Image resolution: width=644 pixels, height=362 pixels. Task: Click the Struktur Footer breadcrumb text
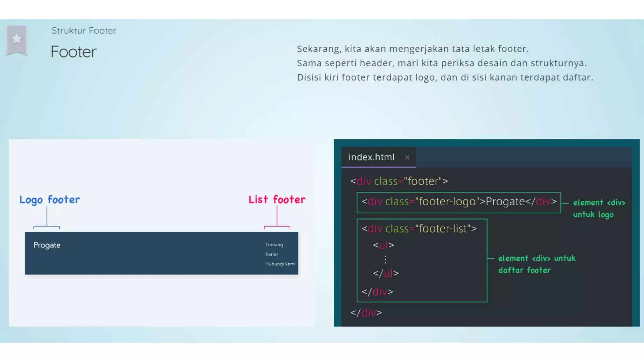(x=84, y=30)
